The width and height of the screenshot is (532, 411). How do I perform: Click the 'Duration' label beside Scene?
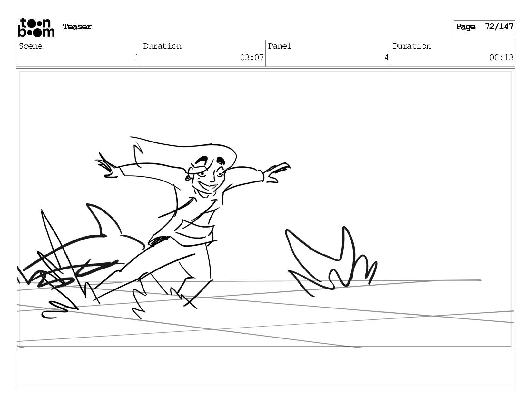click(x=162, y=46)
